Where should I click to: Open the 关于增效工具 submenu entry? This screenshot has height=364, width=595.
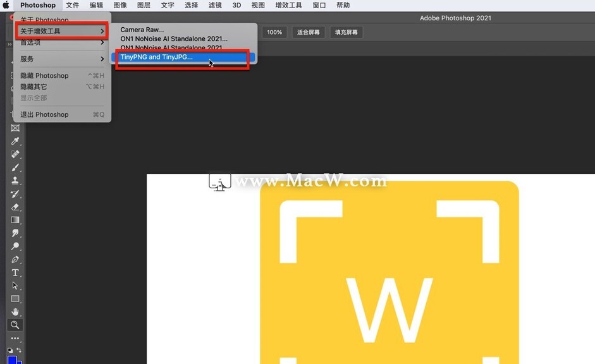[62, 31]
